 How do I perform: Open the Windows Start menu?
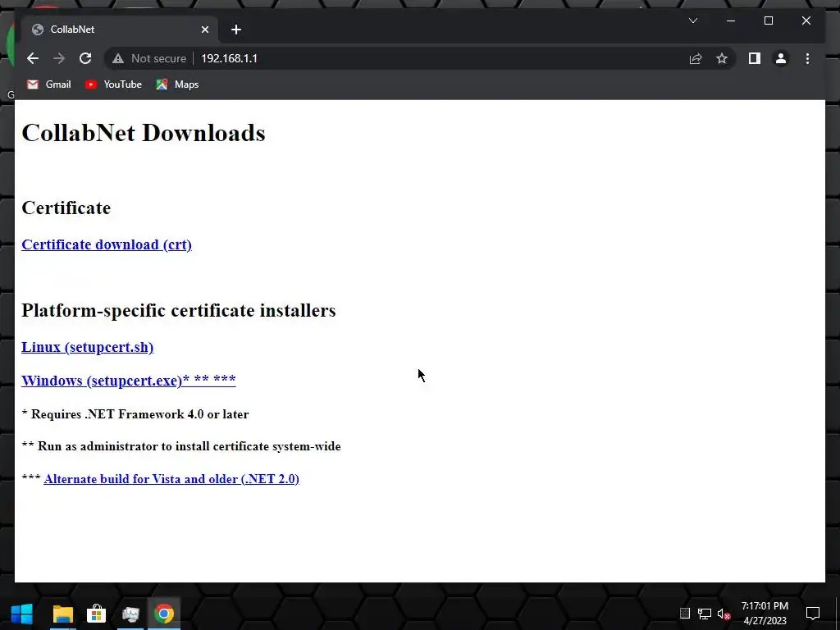[21, 614]
